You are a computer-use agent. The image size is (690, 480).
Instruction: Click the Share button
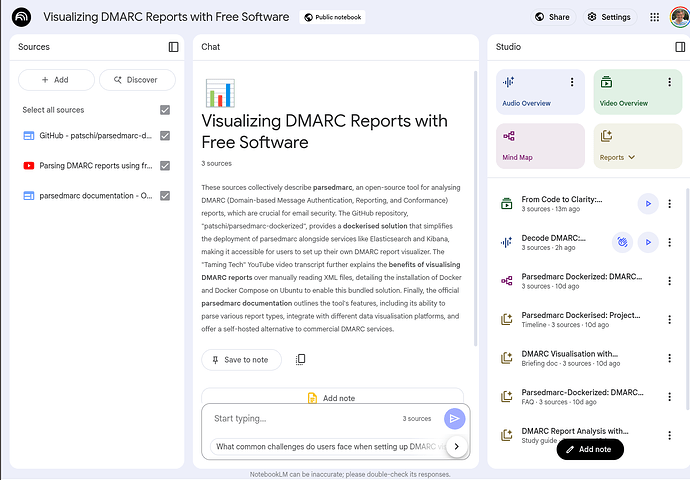click(553, 17)
